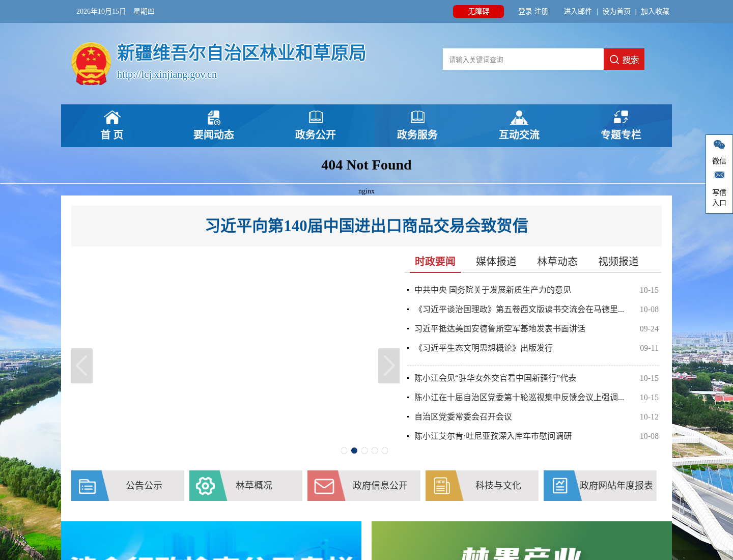Click the 专题专栏 icon
The image size is (733, 560).
tap(621, 117)
